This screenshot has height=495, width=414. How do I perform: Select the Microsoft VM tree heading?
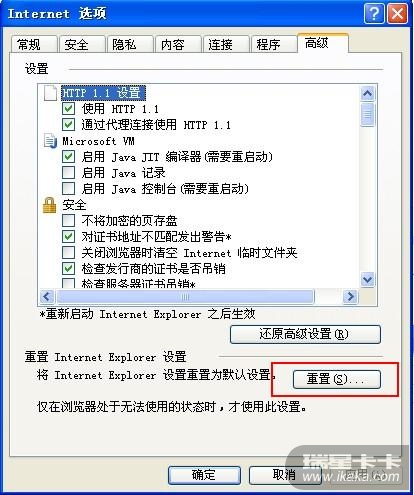pos(98,141)
